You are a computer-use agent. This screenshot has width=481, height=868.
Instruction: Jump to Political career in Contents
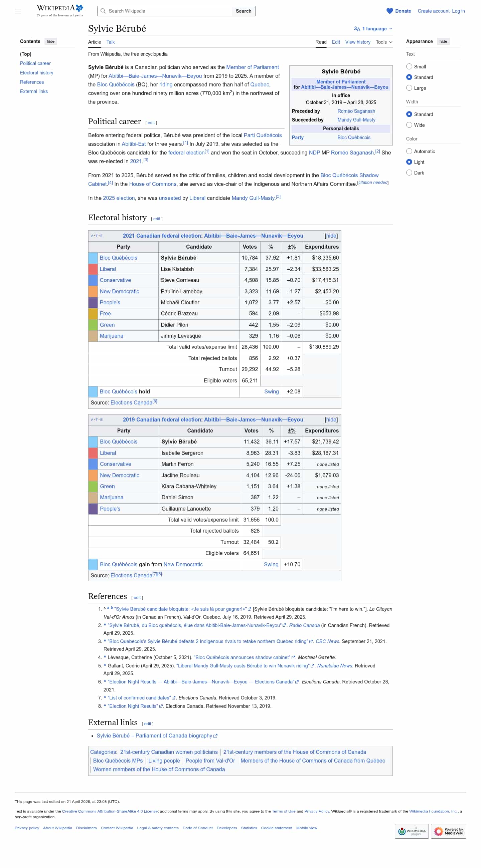coord(35,63)
